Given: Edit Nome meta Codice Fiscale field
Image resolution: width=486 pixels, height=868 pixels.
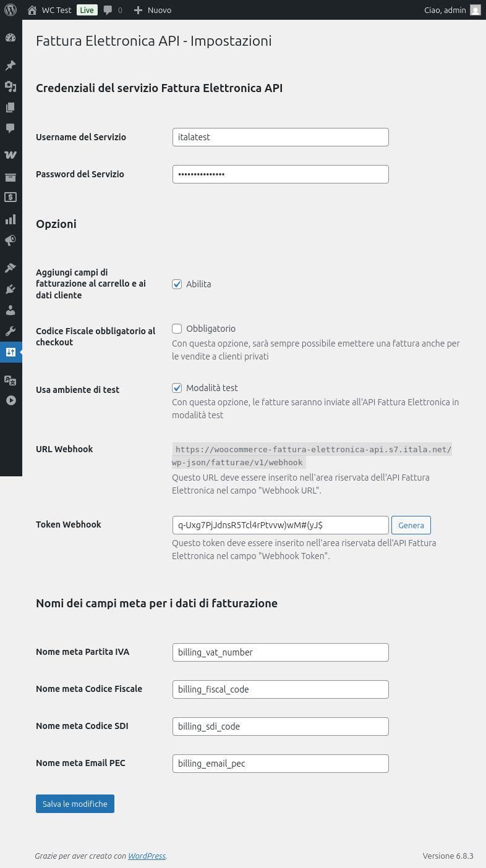Looking at the screenshot, I should click(280, 689).
